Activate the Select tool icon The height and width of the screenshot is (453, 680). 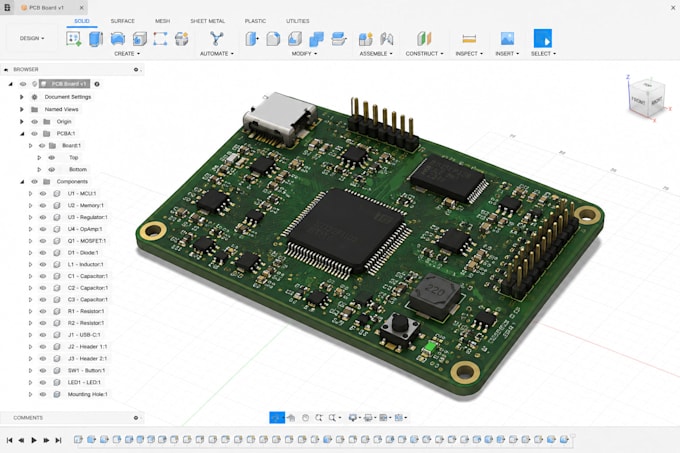(x=543, y=38)
